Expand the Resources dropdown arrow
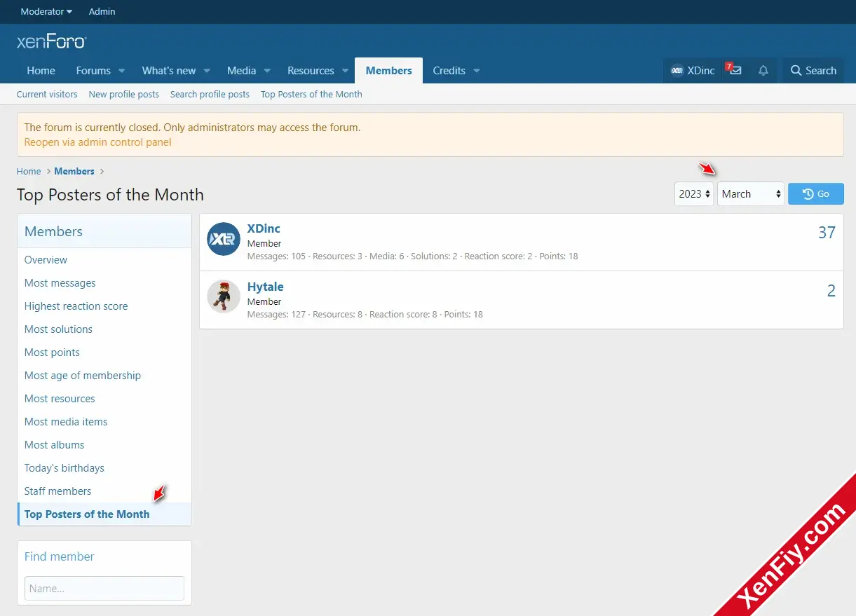This screenshot has width=856, height=616. click(x=345, y=71)
